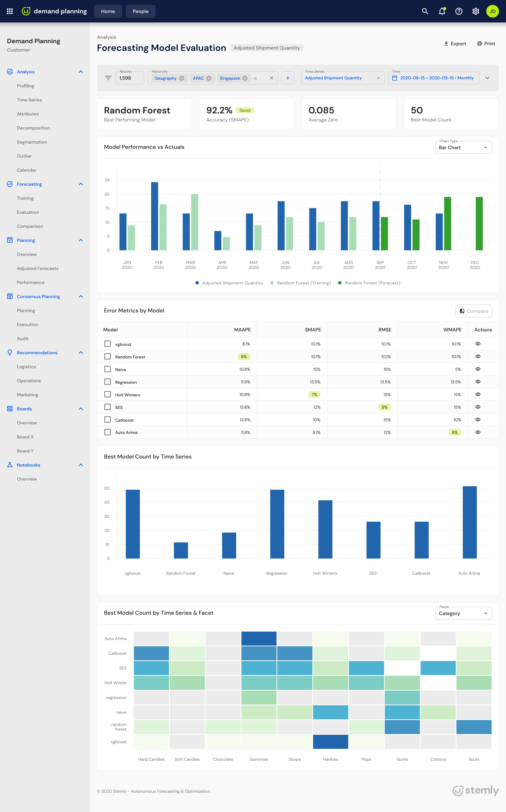Open settings gear icon
506x812 pixels.
[476, 11]
